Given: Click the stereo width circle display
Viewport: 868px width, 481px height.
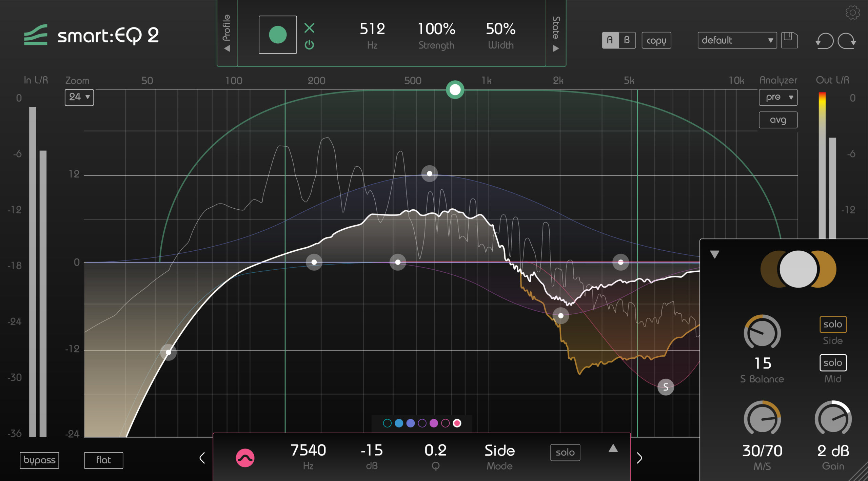Looking at the screenshot, I should [798, 269].
